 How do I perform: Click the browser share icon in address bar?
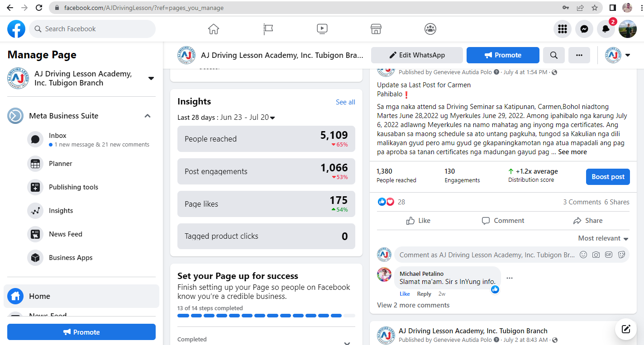580,8
